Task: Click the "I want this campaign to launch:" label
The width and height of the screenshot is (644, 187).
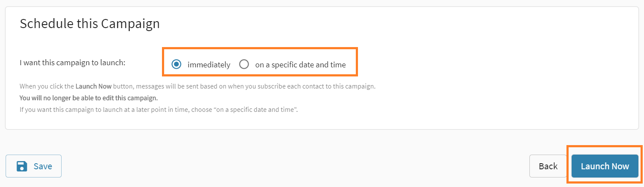Action: (72, 63)
